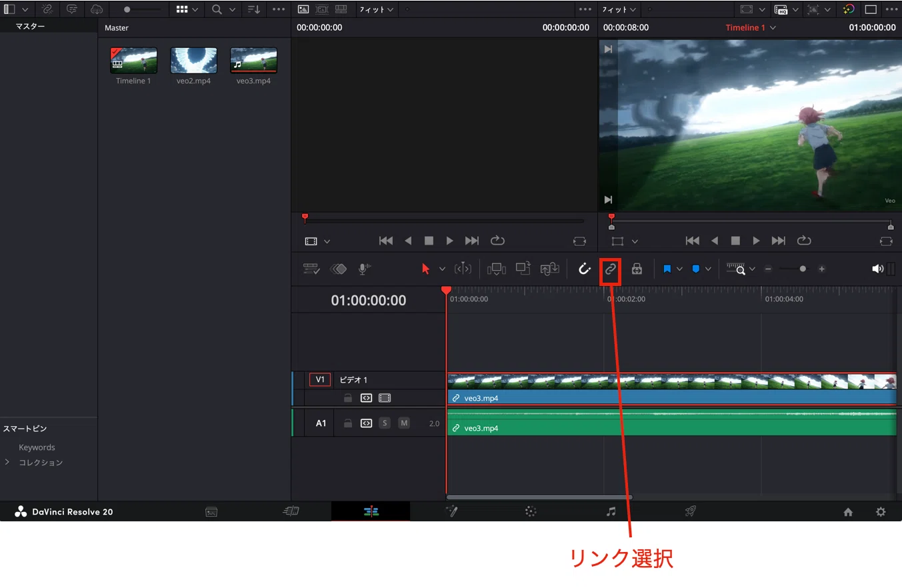902x588 pixels.
Task: Click the Overwrite Clip icon
Action: click(523, 268)
